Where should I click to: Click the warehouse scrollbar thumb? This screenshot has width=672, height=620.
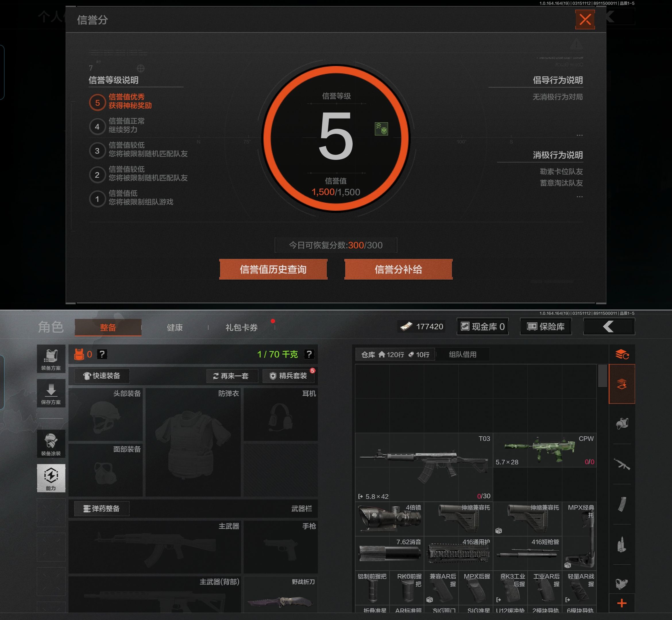click(x=602, y=376)
